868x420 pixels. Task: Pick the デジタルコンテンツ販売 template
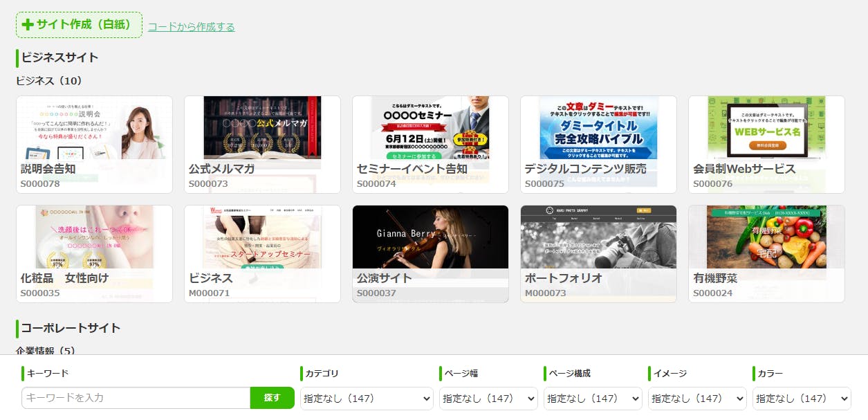point(598,144)
